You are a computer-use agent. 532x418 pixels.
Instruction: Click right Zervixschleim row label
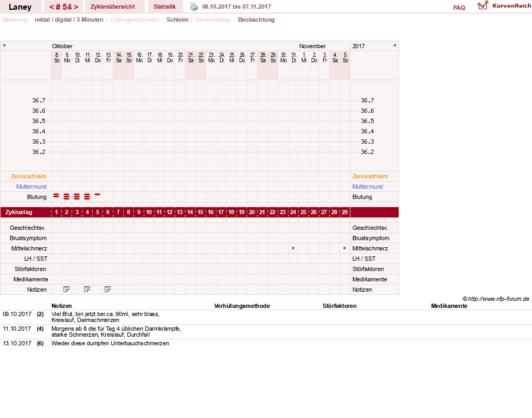[x=370, y=176]
